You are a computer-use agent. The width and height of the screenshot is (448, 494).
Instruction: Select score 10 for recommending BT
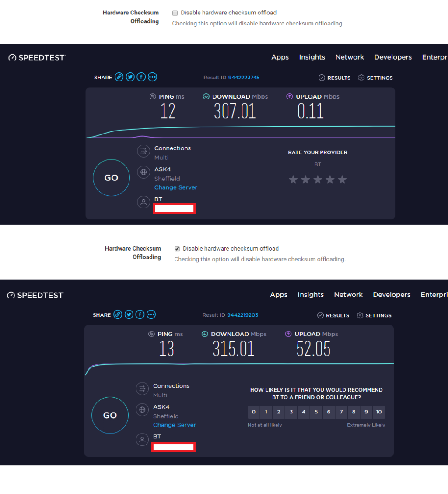coord(378,412)
